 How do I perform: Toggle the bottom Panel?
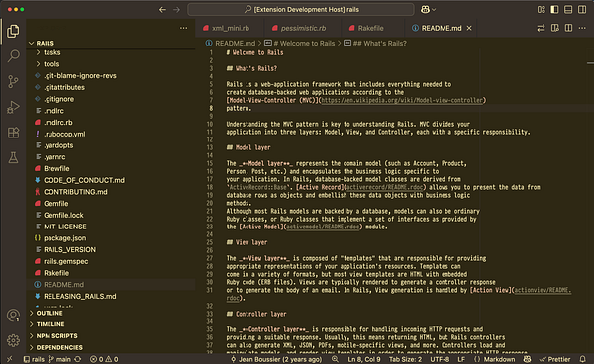click(568, 10)
